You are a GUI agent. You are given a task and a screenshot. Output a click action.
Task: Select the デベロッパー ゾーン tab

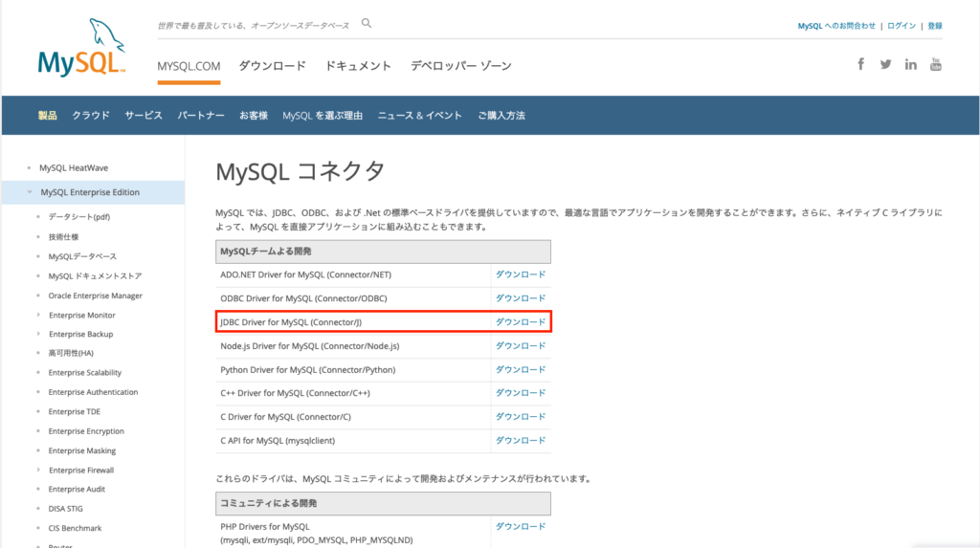coord(461,66)
